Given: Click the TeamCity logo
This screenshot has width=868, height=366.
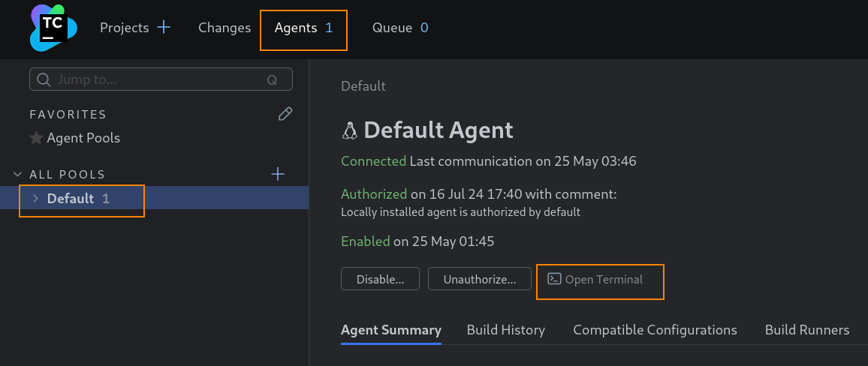Looking at the screenshot, I should click(53, 28).
